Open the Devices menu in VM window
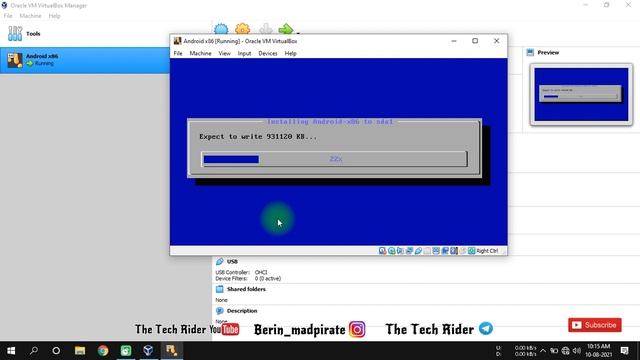This screenshot has width=640, height=360. tap(268, 53)
